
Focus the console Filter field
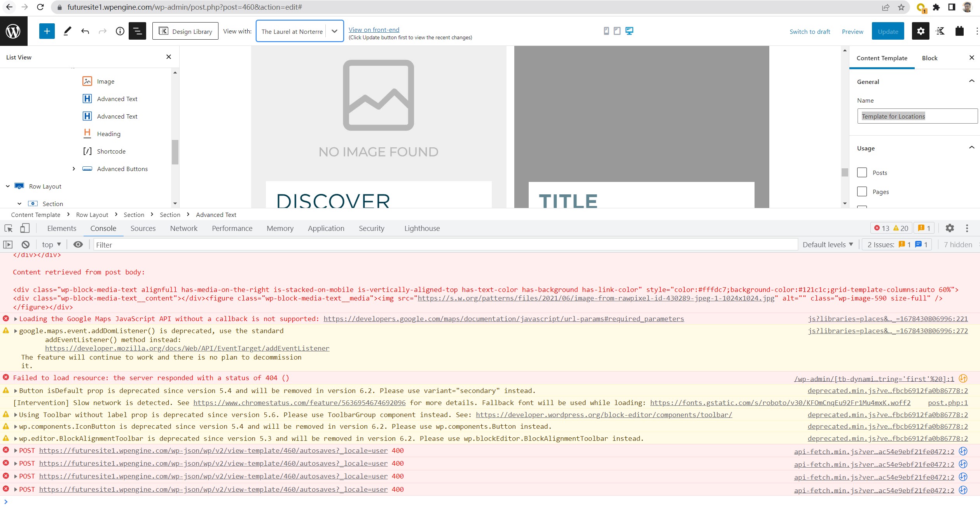[445, 245]
